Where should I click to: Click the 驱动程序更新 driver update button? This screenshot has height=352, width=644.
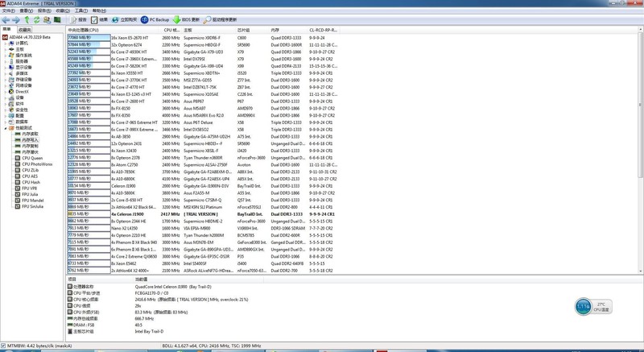click(x=220, y=19)
